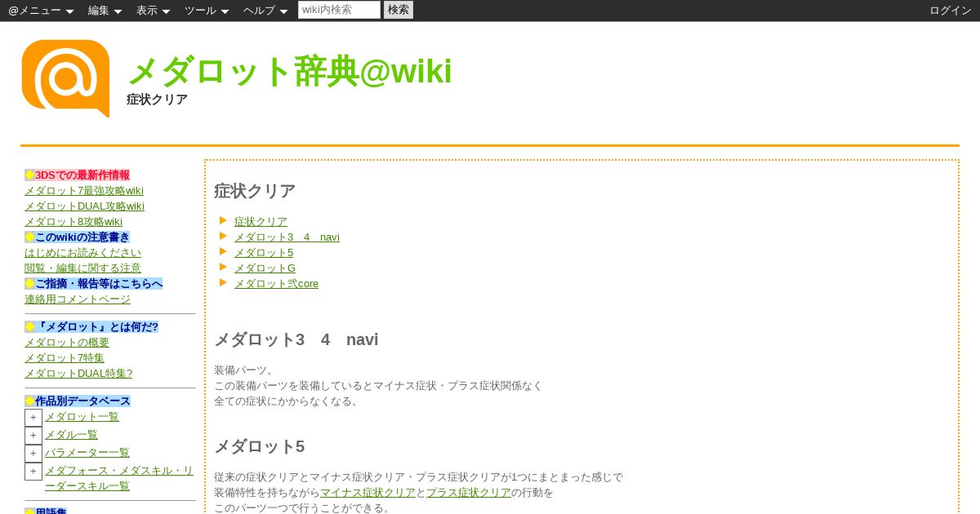This screenshot has height=514, width=980.
Task: Open the メダル一覧 sidebar link
Action: pos(71,435)
